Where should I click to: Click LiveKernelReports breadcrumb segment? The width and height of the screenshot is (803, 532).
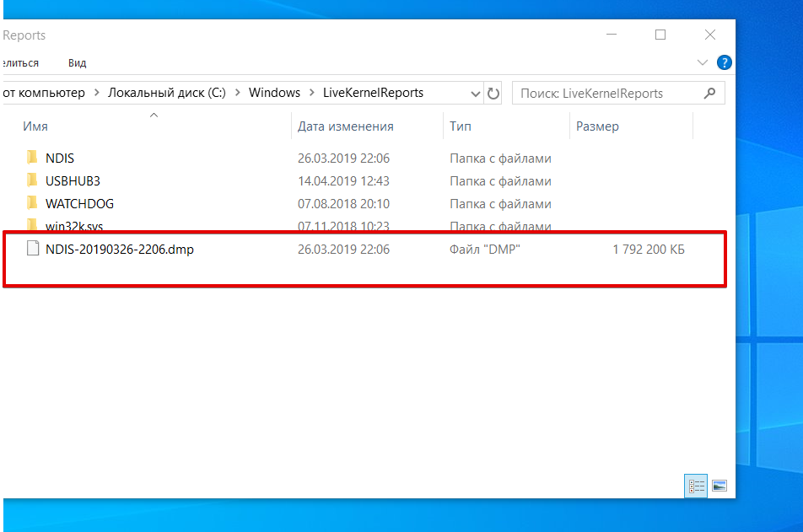[x=374, y=93]
